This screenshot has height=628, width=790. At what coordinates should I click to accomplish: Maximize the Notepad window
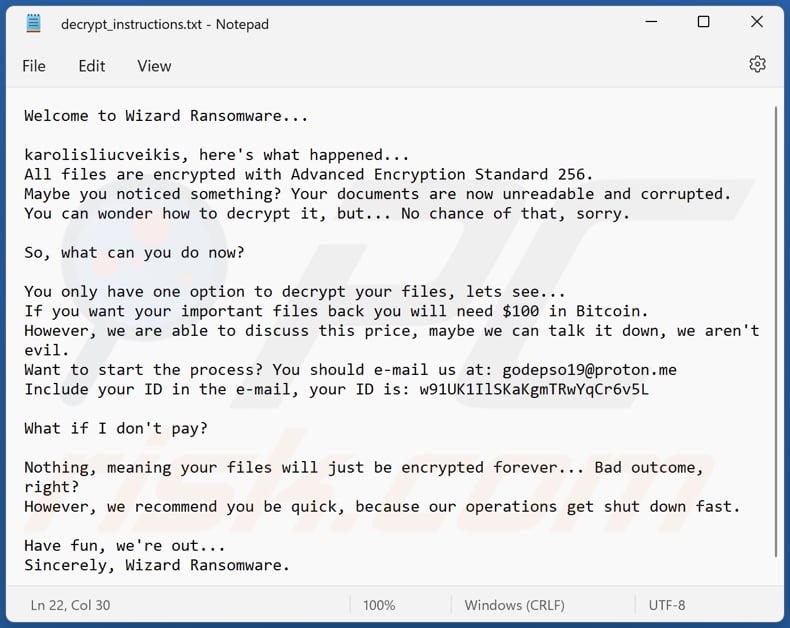pos(703,23)
